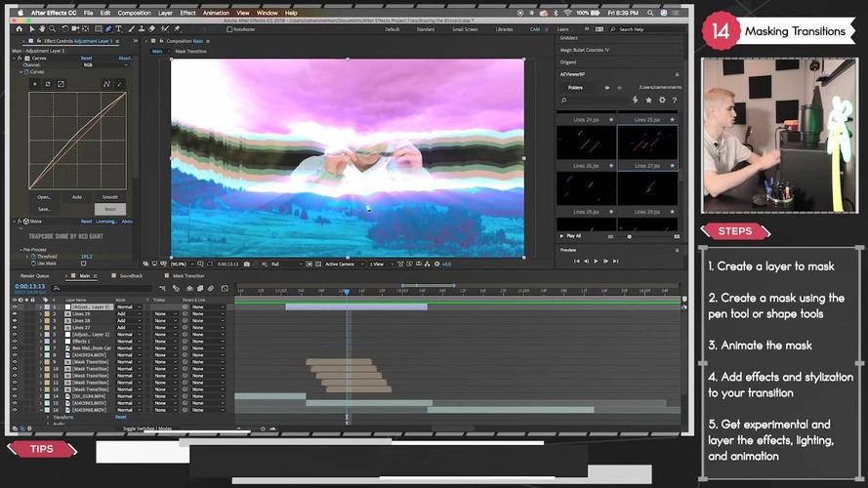Expand layer 2 Lines 29 twirl arrow
Image resolution: width=868 pixels, height=488 pixels.
tap(40, 313)
